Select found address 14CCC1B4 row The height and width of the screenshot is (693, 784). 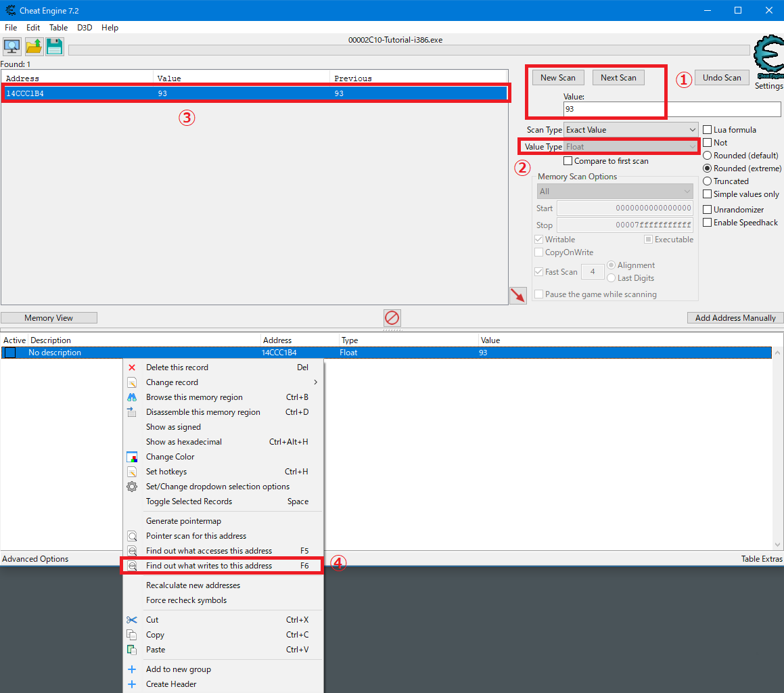coord(255,93)
